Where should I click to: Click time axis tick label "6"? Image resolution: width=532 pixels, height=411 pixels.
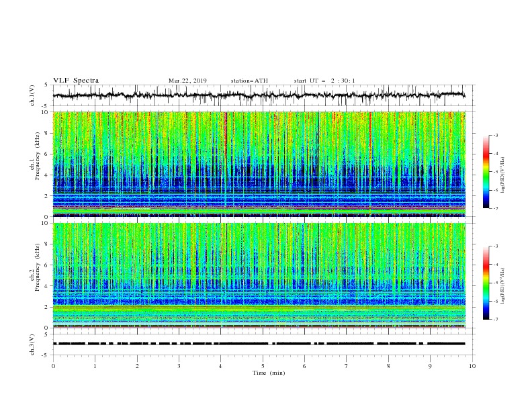coord(305,366)
